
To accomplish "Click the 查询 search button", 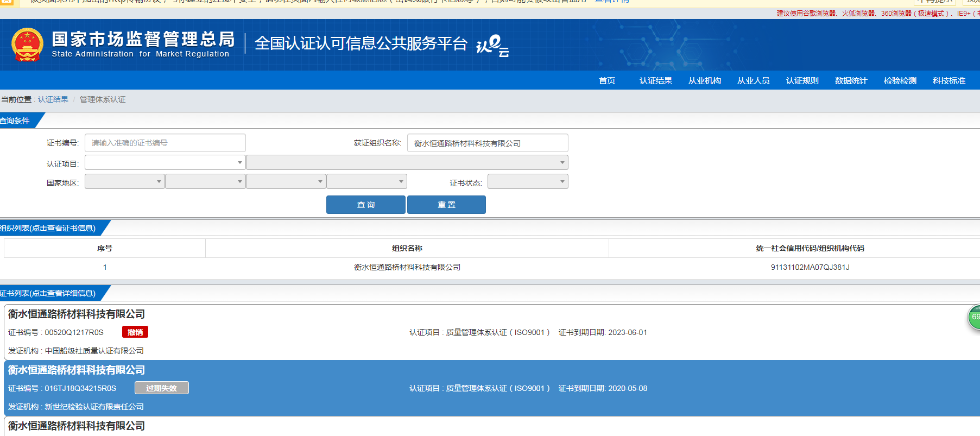I will click(x=366, y=205).
